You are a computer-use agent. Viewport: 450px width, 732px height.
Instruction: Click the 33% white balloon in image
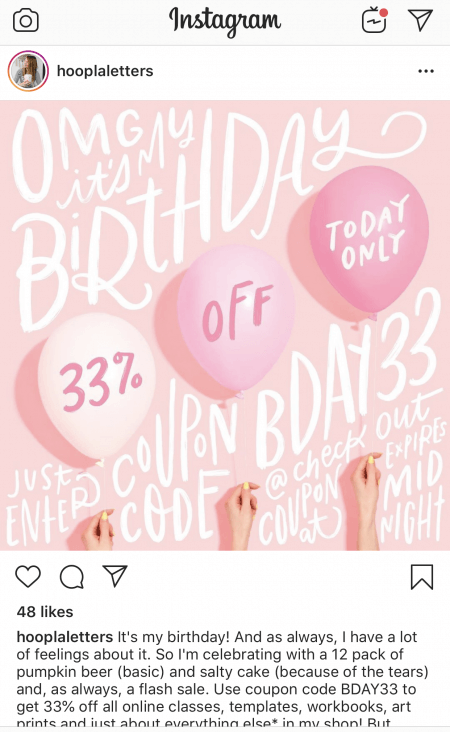[x=97, y=385]
